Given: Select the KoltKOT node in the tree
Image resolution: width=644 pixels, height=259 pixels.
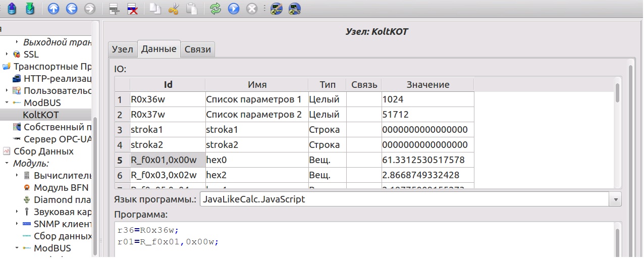Looking at the screenshot, I should 40,115.
